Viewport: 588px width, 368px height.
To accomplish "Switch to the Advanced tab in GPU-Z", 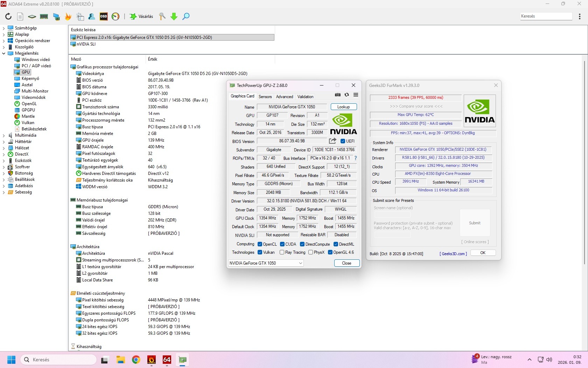I will (x=285, y=97).
